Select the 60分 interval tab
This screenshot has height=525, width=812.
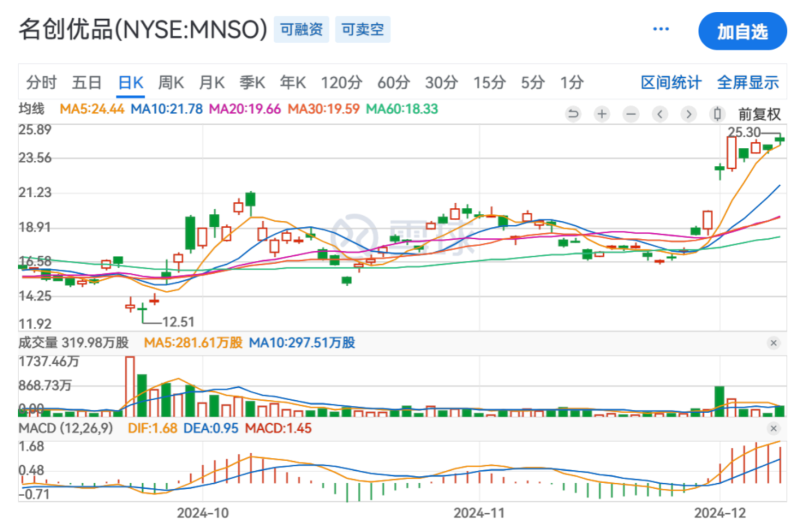pos(393,83)
